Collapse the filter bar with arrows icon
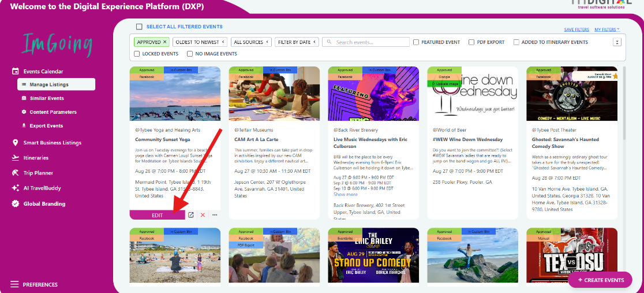 coord(617,42)
